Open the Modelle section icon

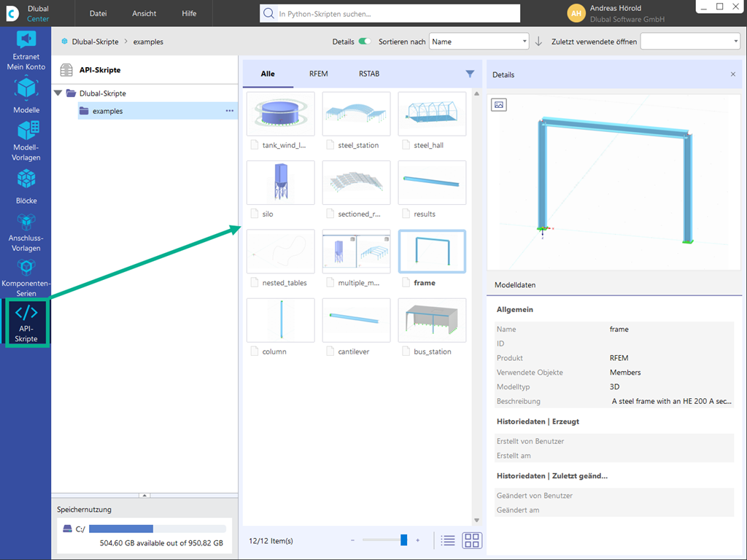coord(26,89)
